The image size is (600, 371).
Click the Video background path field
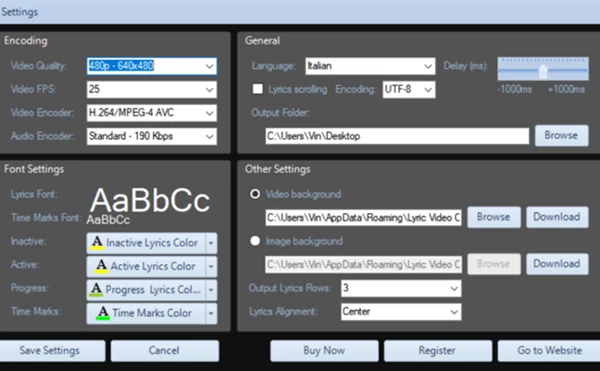363,218
